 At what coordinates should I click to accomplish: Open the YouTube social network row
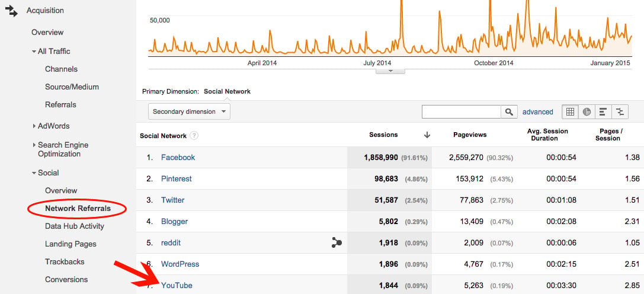[177, 286]
